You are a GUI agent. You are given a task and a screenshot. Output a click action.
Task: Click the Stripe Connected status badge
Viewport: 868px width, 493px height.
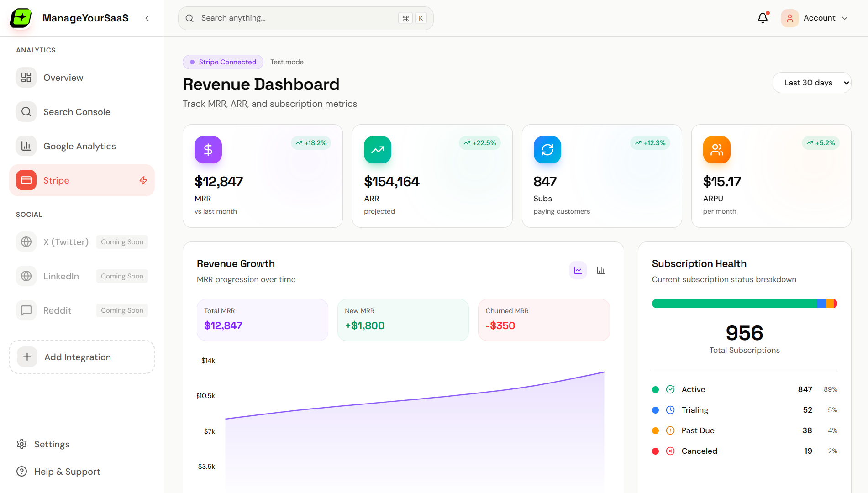point(223,62)
